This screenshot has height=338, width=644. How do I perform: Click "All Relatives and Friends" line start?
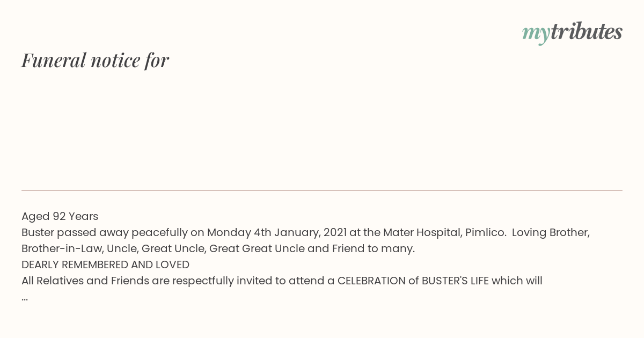coord(85,281)
